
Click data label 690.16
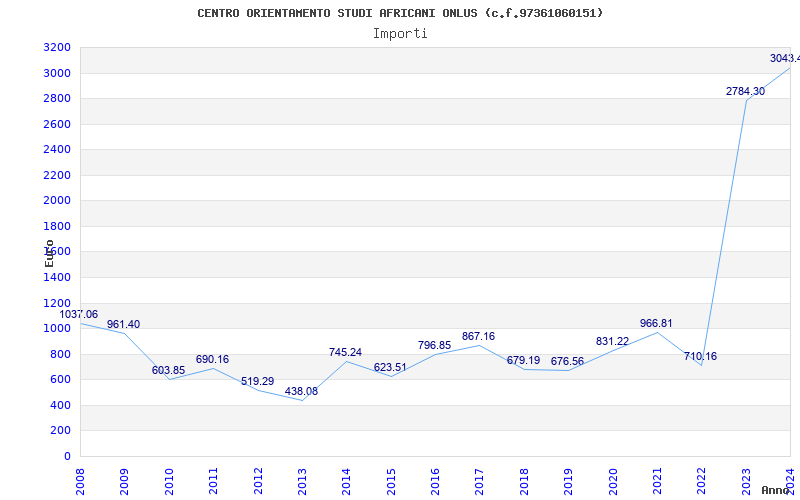(x=212, y=360)
